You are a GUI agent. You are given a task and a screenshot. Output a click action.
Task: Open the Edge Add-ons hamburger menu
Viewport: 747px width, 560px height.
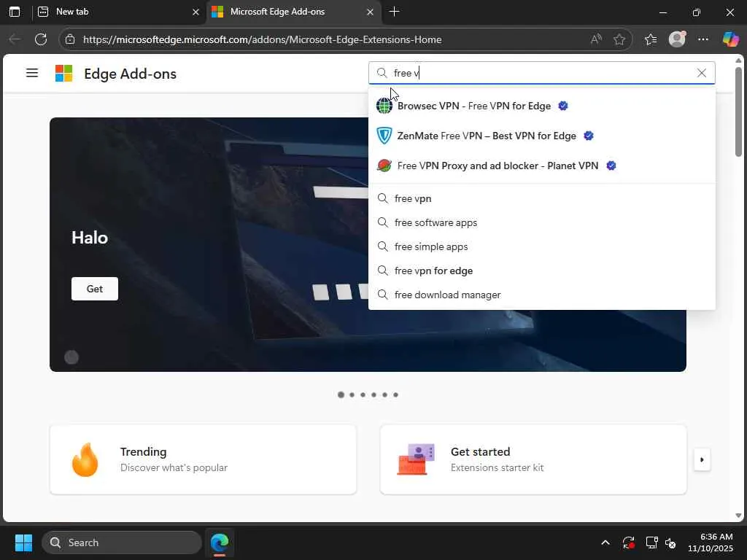32,73
